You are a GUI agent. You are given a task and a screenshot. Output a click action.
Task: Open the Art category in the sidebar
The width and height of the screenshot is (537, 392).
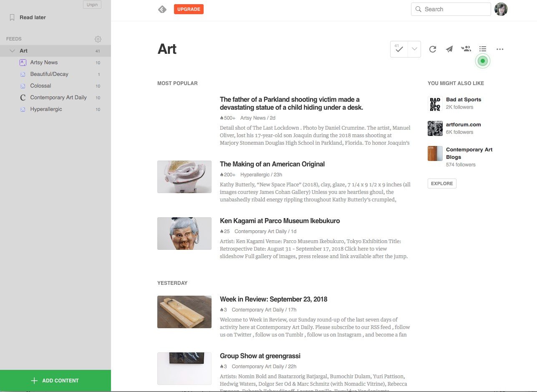click(x=55, y=51)
